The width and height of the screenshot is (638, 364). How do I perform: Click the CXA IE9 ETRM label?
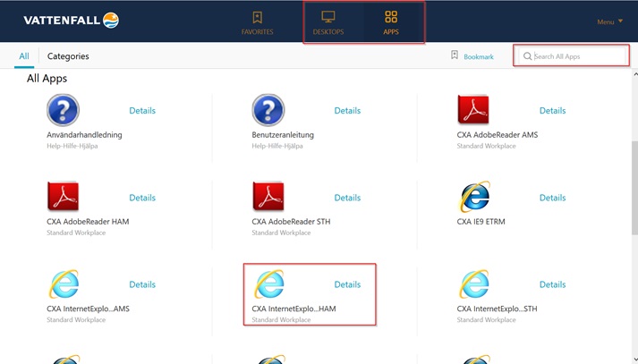pos(481,222)
